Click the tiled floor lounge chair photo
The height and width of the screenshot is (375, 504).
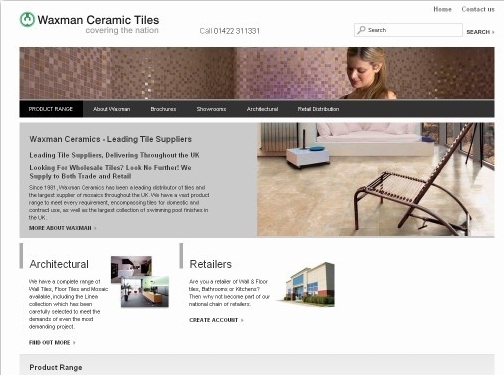(376, 180)
